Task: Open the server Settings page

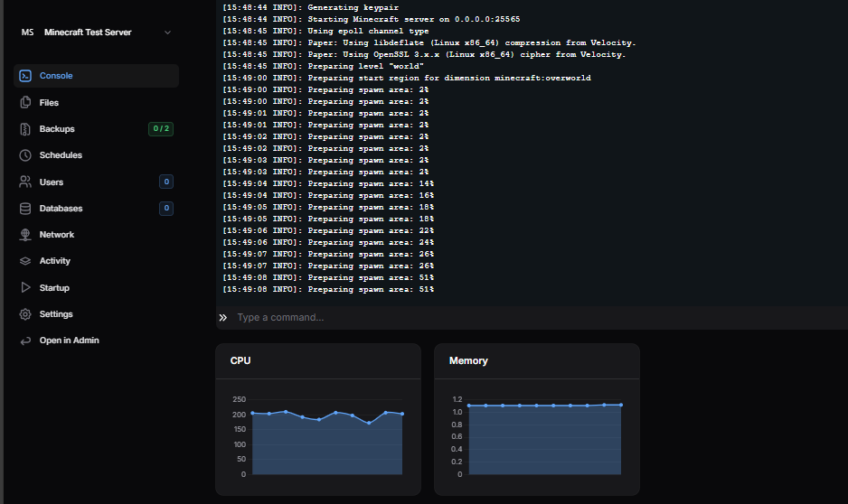Action: coord(56,313)
